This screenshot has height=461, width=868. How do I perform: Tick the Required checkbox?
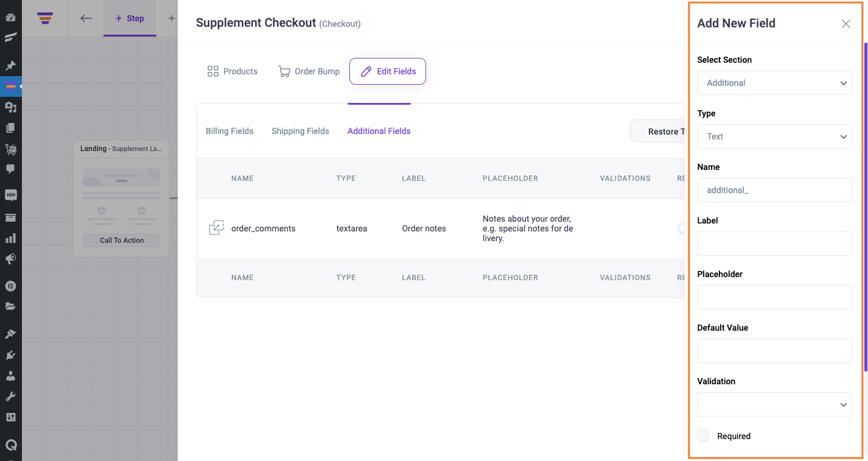[x=703, y=435]
